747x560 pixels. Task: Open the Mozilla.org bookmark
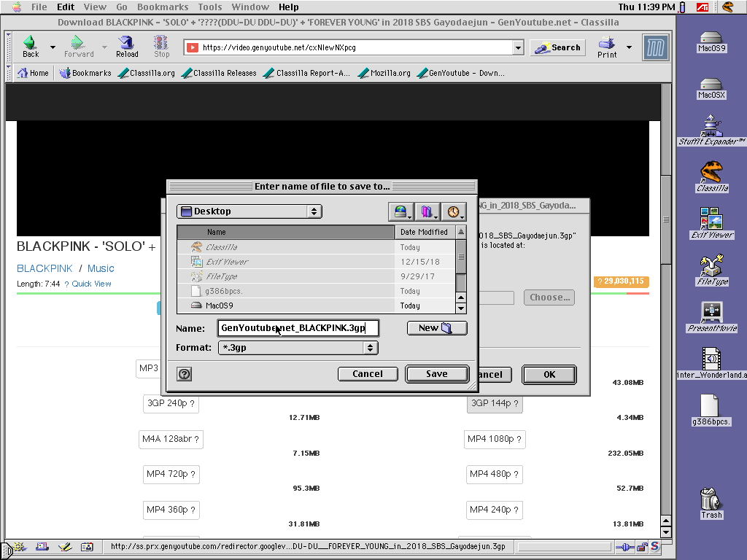click(x=384, y=73)
